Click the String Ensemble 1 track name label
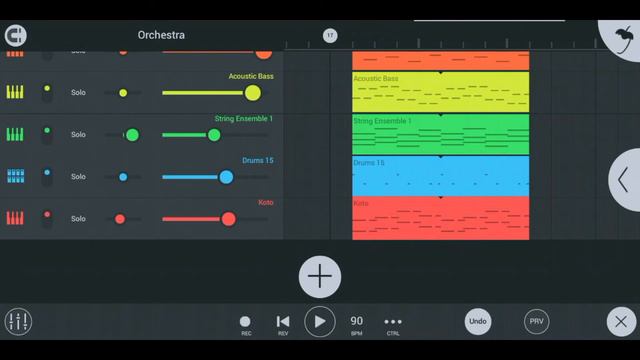The image size is (640, 360). (244, 118)
